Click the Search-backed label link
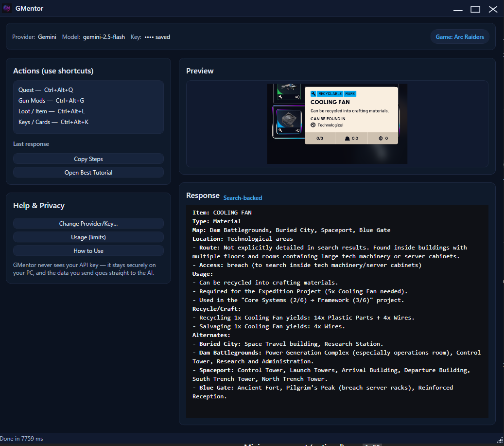Screen dimensions: 504x446 tap(243, 198)
